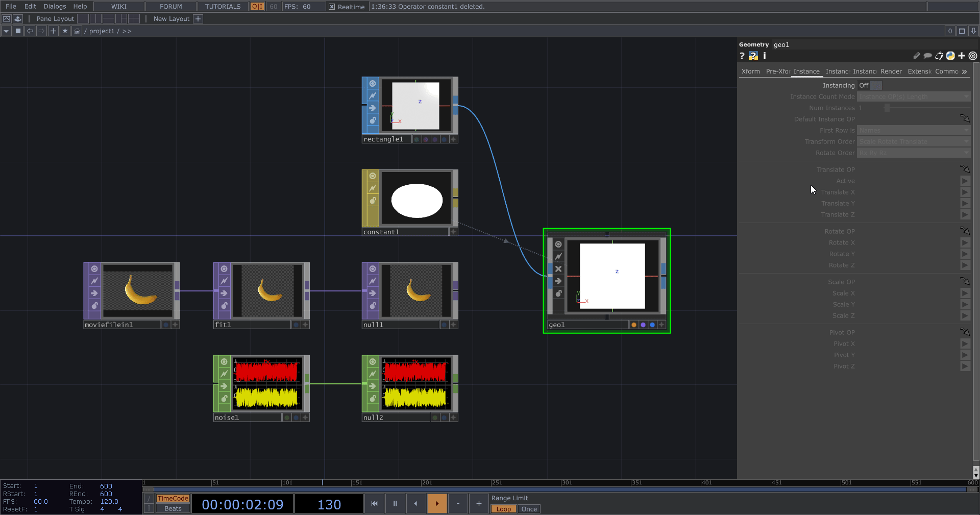The width and height of the screenshot is (980, 515).
Task: Click the bookmark star icon in path bar
Action: 65,31
